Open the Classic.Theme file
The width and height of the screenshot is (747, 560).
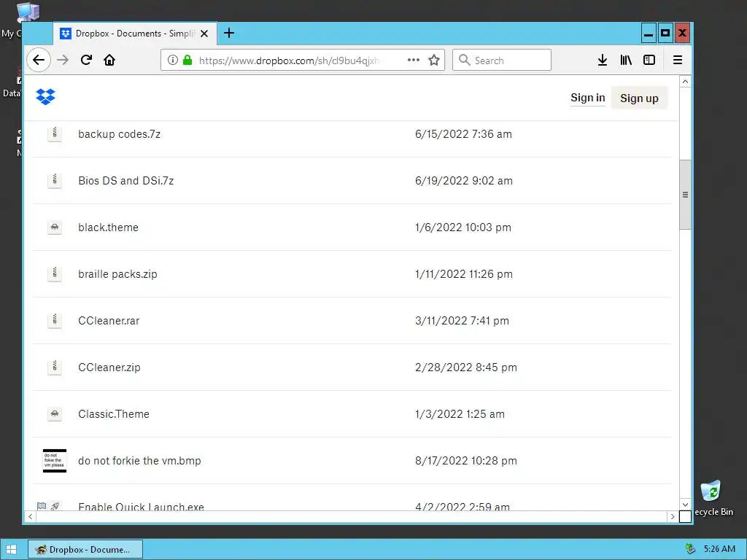[x=113, y=414]
